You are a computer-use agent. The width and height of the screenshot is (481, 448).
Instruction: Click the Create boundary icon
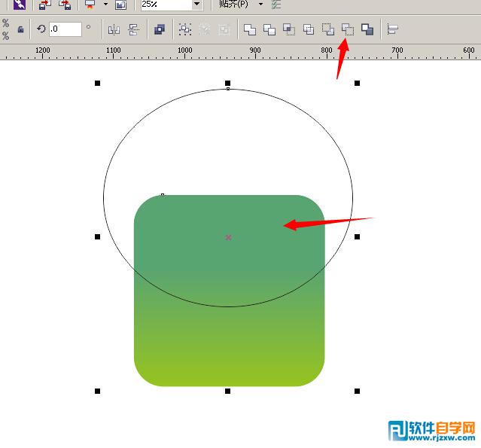tap(367, 30)
